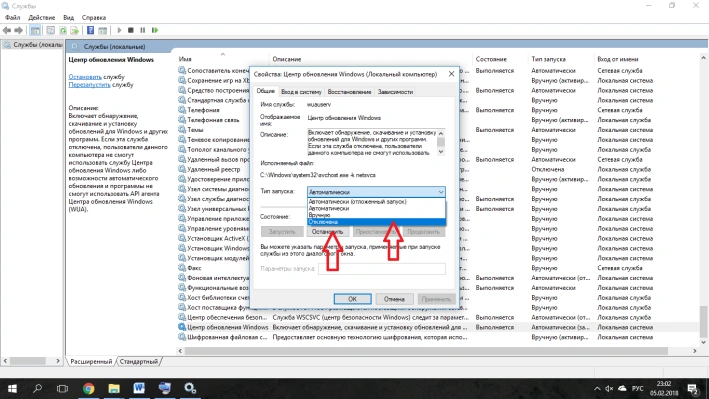This screenshot has height=399, width=709.
Task: Open Task View on taskbar
Action: pos(62,389)
